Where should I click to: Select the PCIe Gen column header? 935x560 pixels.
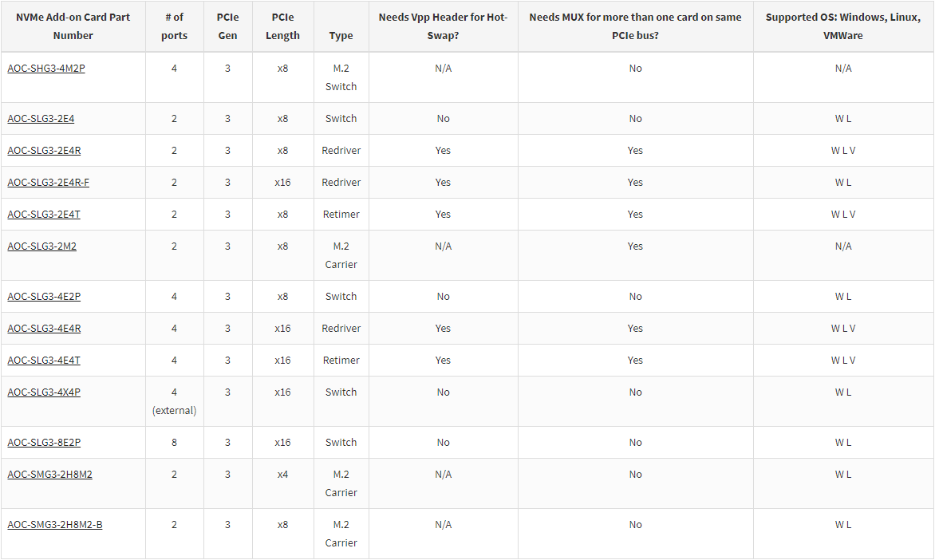point(228,26)
